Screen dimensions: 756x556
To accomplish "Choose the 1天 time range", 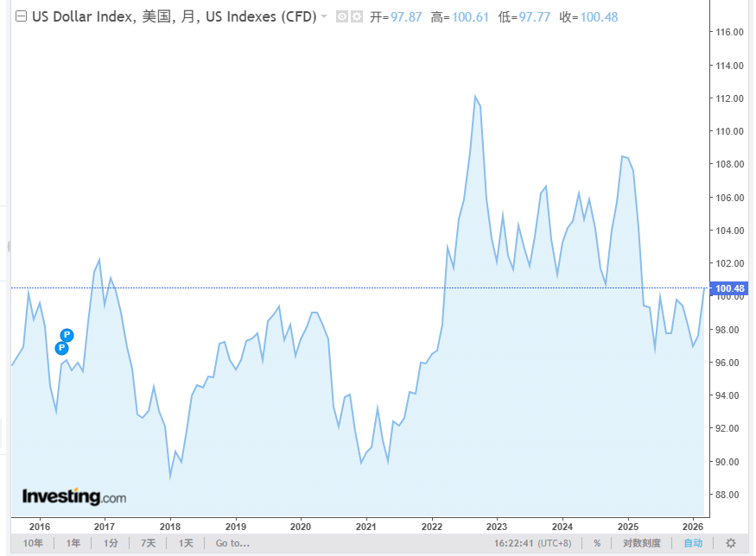I will pyautogui.click(x=186, y=543).
